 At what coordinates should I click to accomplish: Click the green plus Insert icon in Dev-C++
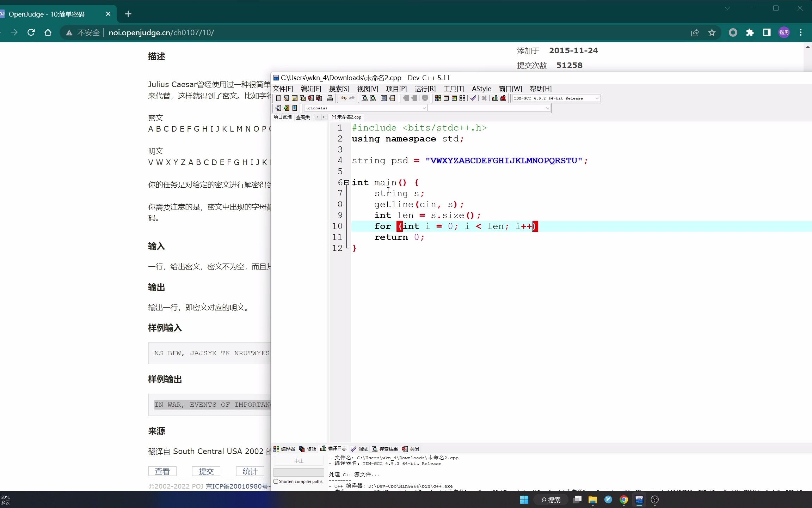point(287,108)
